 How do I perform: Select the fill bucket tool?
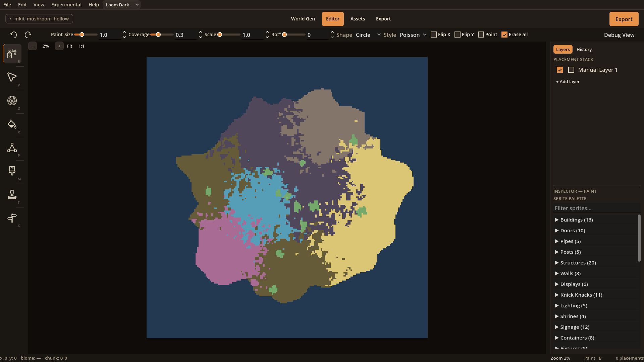point(12,124)
